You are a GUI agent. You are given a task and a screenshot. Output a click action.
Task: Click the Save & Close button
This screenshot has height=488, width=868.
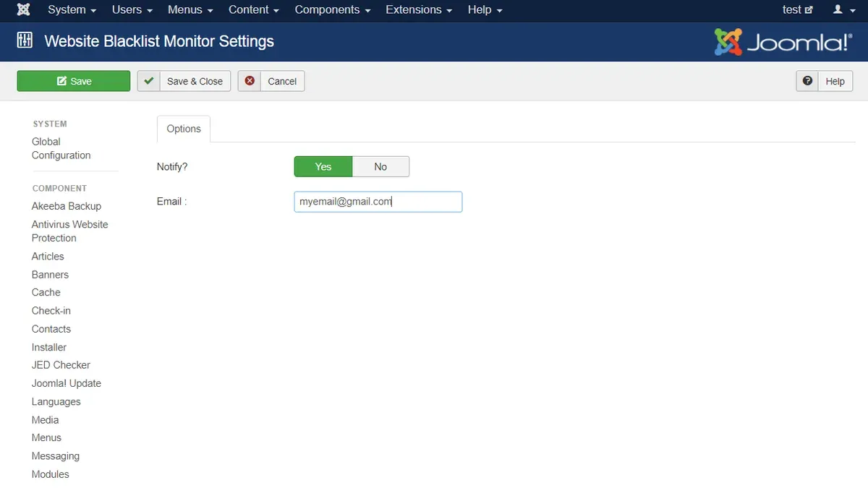(x=184, y=81)
